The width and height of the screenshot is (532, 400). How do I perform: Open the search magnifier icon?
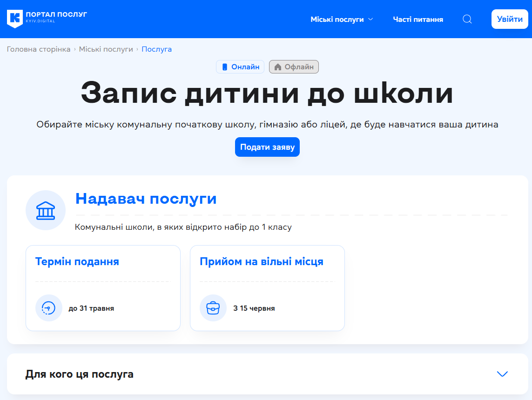coord(467,19)
